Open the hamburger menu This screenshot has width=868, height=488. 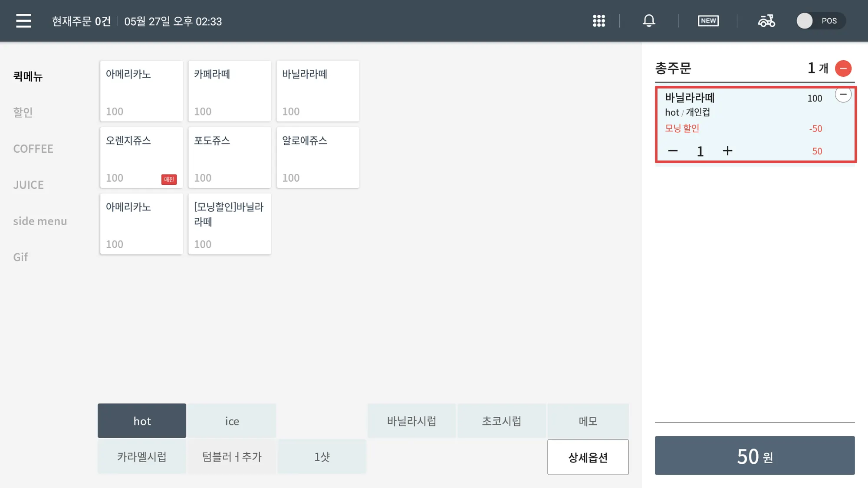point(23,21)
